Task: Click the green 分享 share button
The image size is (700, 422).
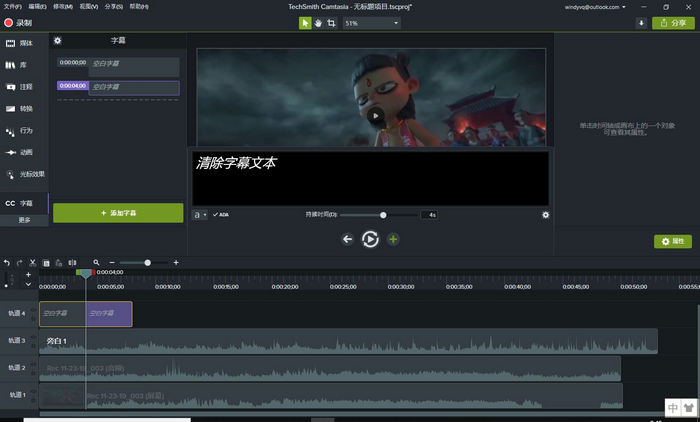Action: click(x=673, y=23)
